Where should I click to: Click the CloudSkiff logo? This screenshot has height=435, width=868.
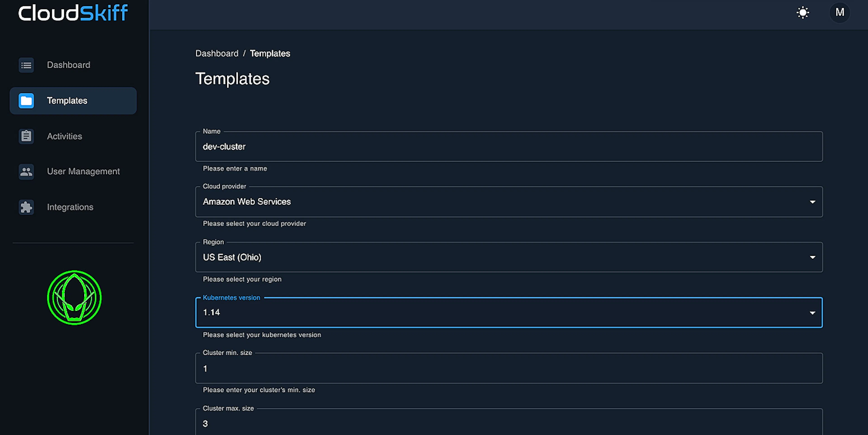(x=73, y=13)
